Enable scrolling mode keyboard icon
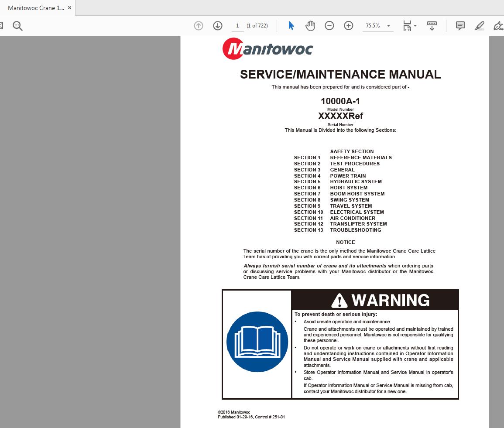The width and height of the screenshot is (504, 428). point(432,26)
